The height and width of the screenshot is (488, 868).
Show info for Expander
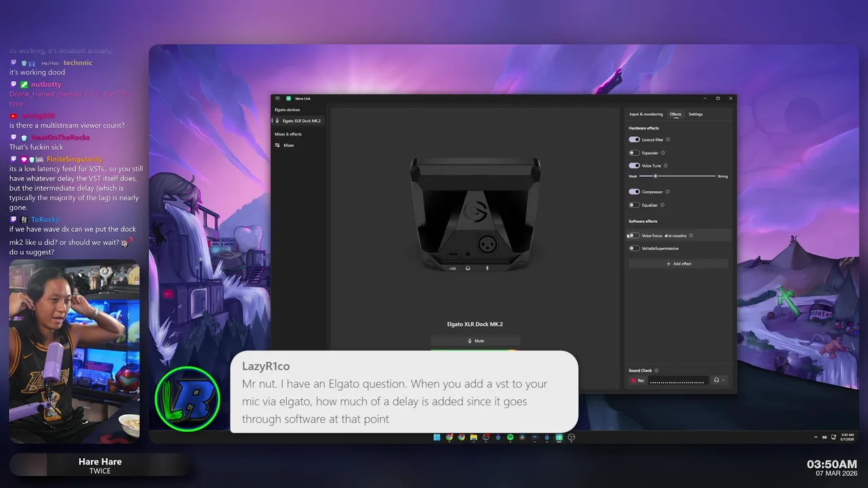tap(663, 152)
